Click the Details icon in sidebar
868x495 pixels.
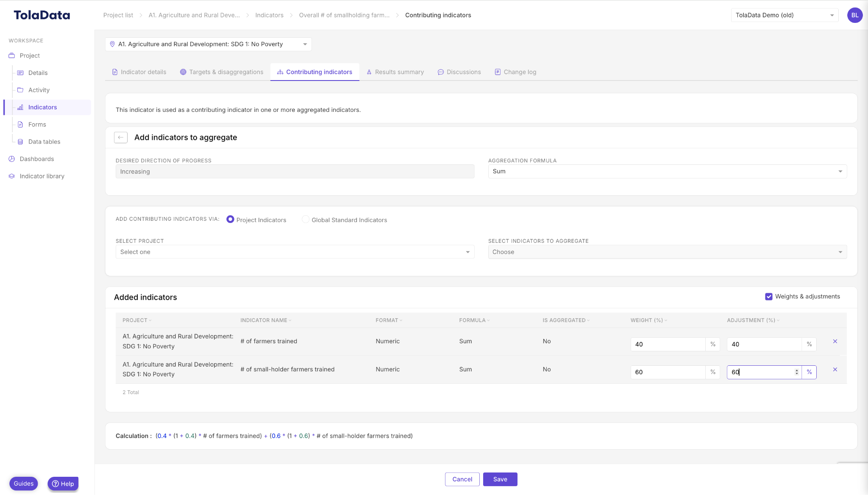[x=20, y=73]
